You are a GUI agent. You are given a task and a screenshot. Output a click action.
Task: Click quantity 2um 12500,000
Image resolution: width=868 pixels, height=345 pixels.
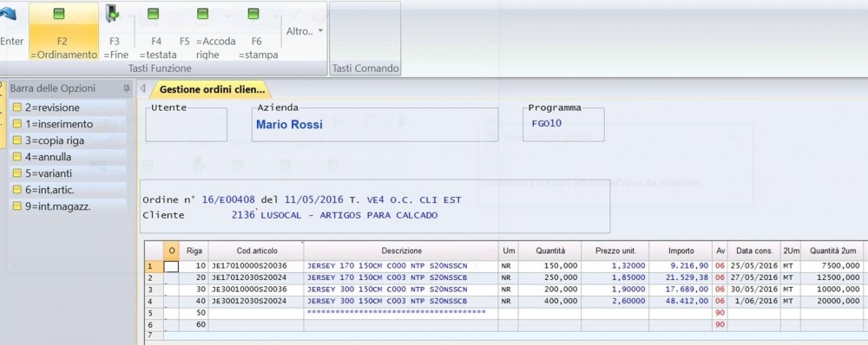pyautogui.click(x=838, y=277)
